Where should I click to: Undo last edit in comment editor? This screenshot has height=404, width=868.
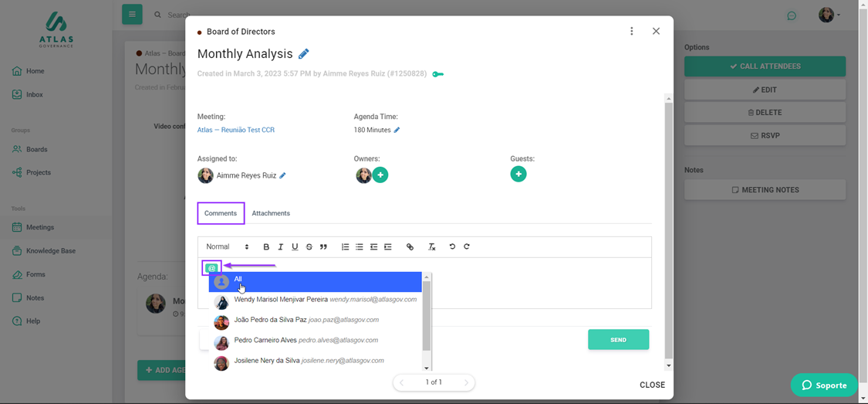click(x=452, y=247)
